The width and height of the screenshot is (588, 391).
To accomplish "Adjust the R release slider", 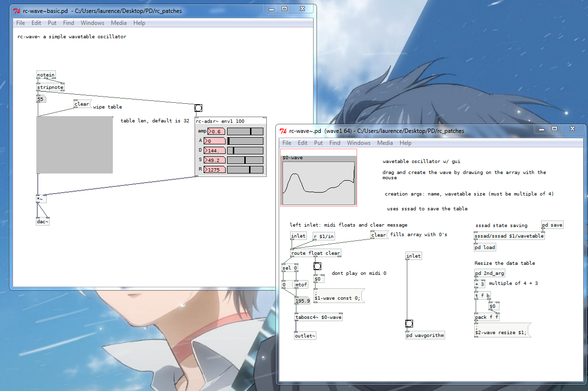I will point(245,170).
